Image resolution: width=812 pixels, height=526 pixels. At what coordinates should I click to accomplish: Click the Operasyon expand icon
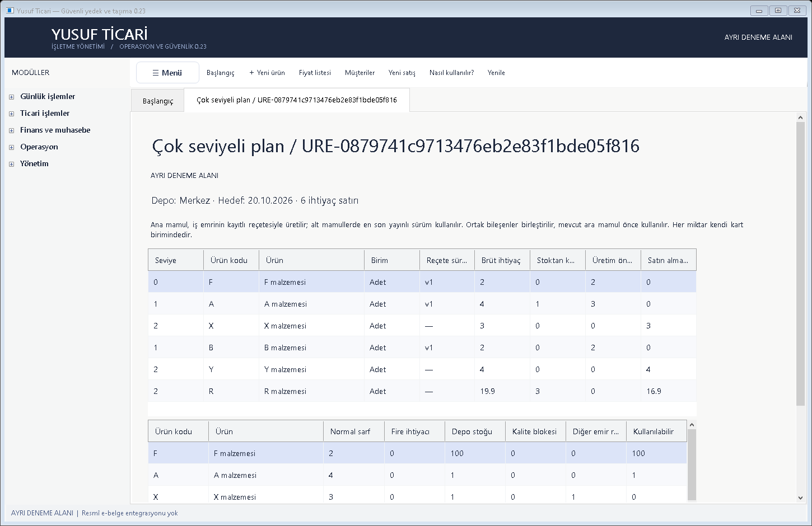coord(11,147)
